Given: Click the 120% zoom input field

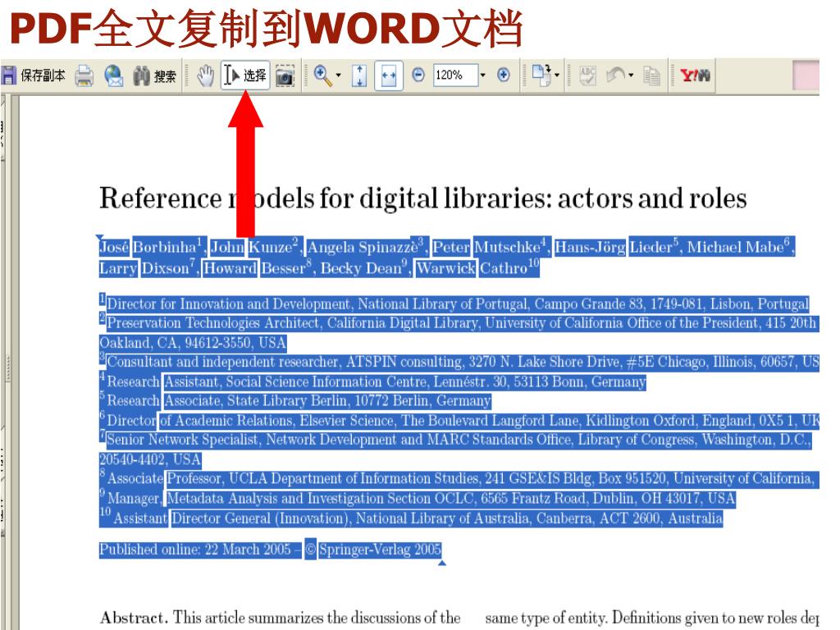Looking at the screenshot, I should (454, 75).
